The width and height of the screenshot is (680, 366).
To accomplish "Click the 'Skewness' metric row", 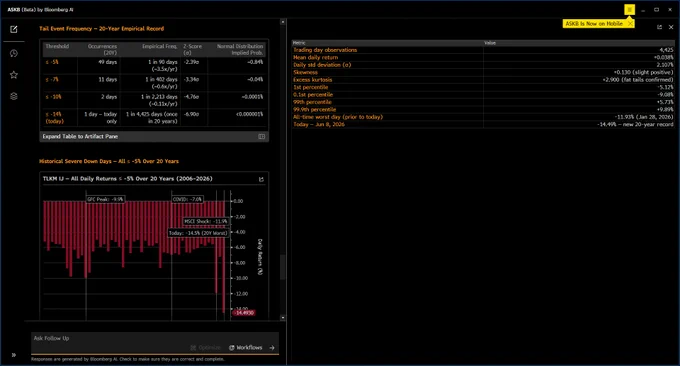I will tap(483, 72).
